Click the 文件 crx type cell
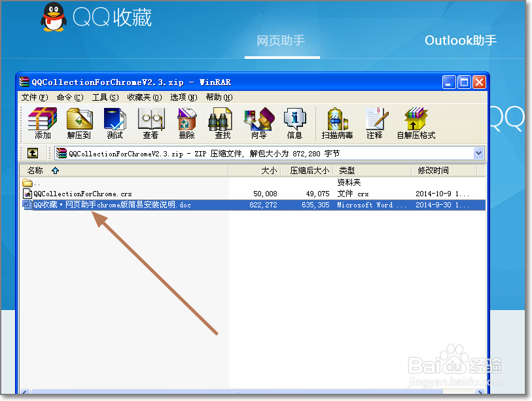Viewport: 532px width, 401px height. coord(353,194)
